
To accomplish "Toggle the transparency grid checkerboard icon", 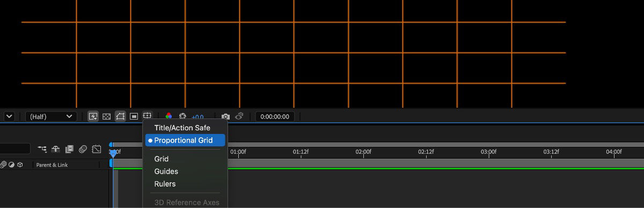I will pyautogui.click(x=107, y=116).
